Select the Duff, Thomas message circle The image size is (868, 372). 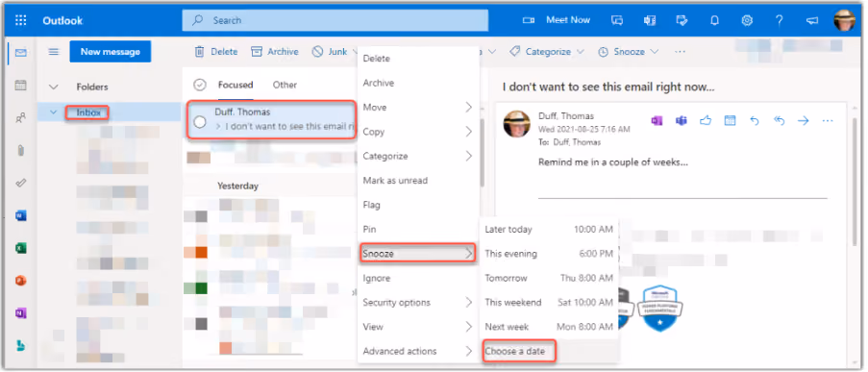pyautogui.click(x=200, y=122)
